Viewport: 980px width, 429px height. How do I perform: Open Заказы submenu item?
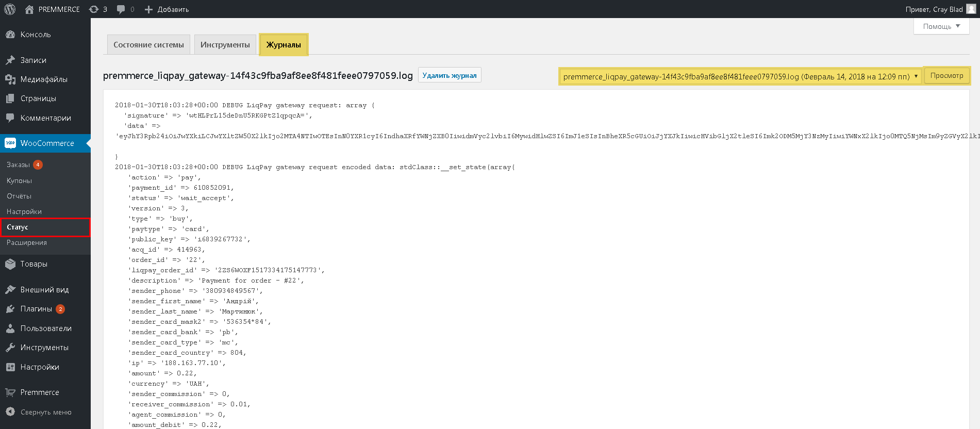pos(18,165)
